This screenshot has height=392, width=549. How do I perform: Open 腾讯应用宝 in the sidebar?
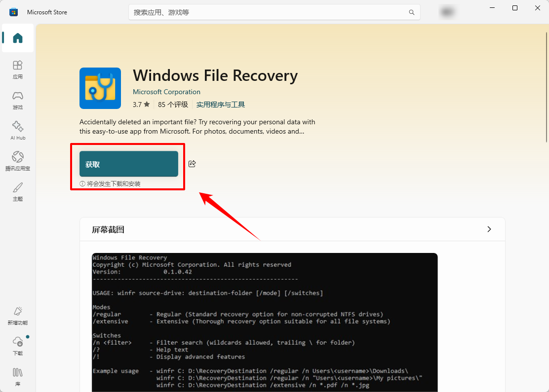click(17, 161)
